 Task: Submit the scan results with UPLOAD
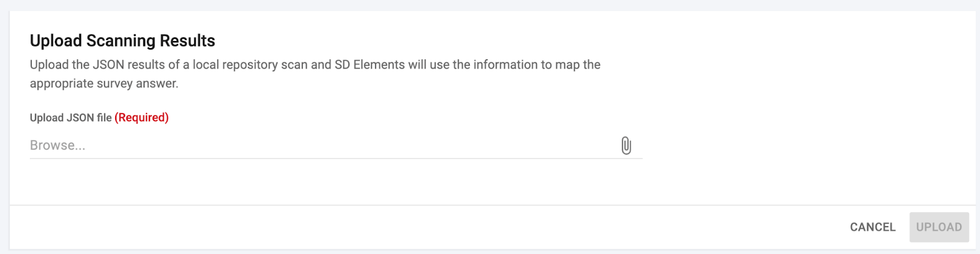939,227
